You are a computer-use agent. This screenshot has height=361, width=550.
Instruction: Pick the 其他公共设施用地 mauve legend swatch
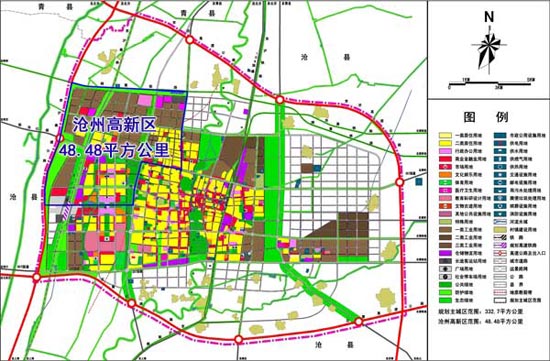pyautogui.click(x=445, y=214)
